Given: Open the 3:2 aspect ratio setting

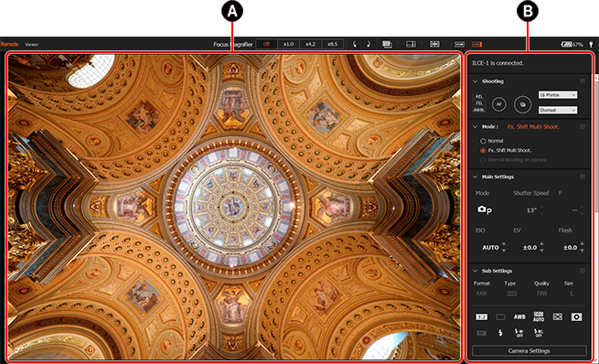Looking at the screenshot, I should (x=481, y=317).
